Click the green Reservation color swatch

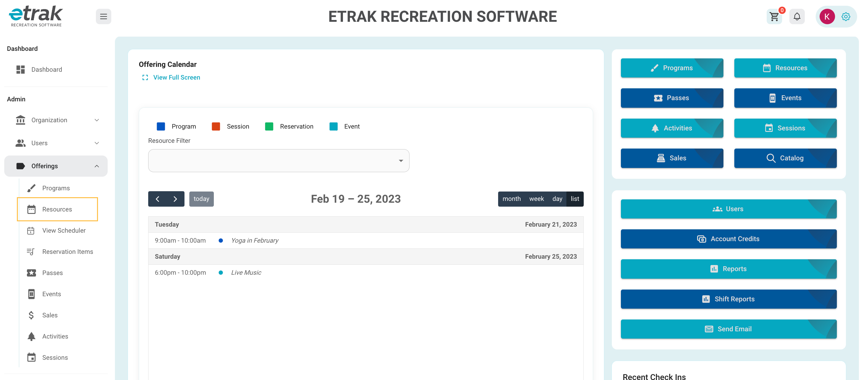[269, 126]
